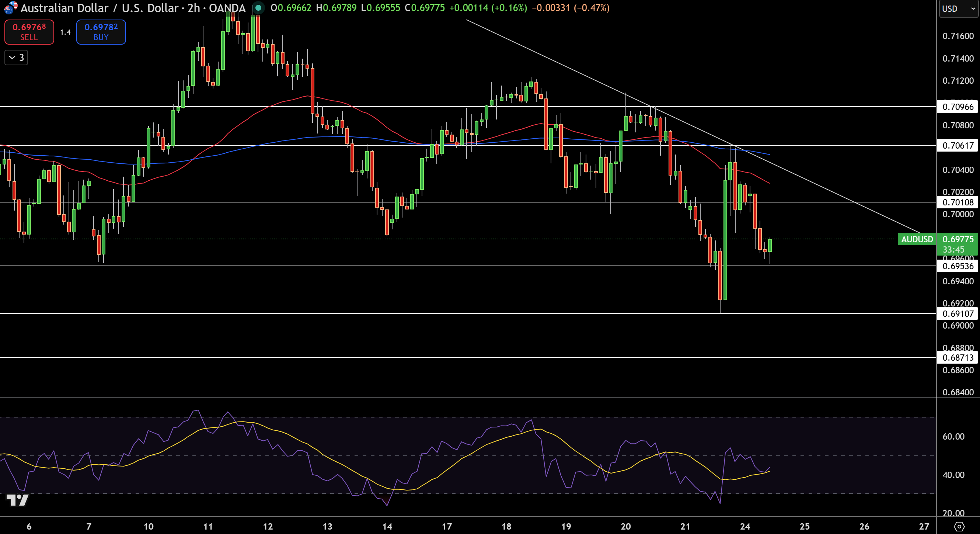Click the RSI scale value 40.00

(x=953, y=475)
